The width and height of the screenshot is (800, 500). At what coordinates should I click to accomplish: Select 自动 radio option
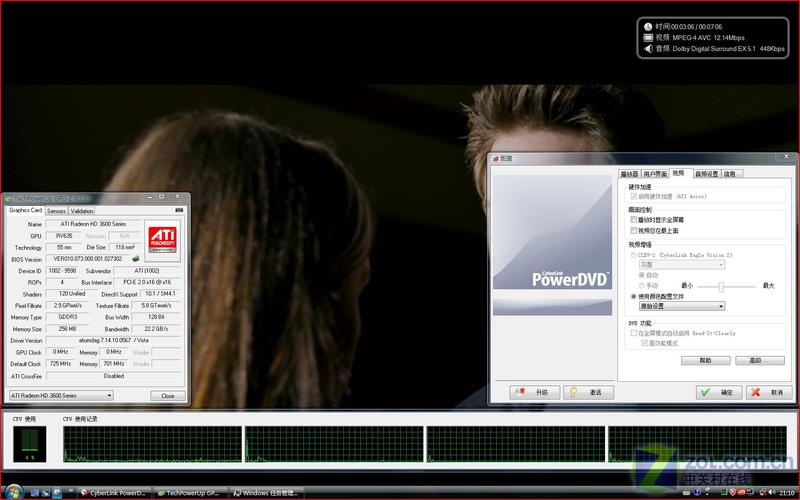click(642, 275)
